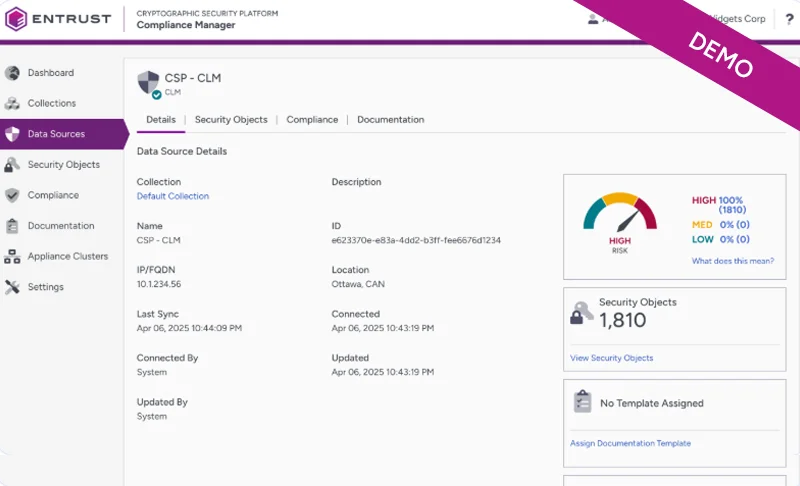Click the 'No Template Assigned' text

tap(652, 403)
